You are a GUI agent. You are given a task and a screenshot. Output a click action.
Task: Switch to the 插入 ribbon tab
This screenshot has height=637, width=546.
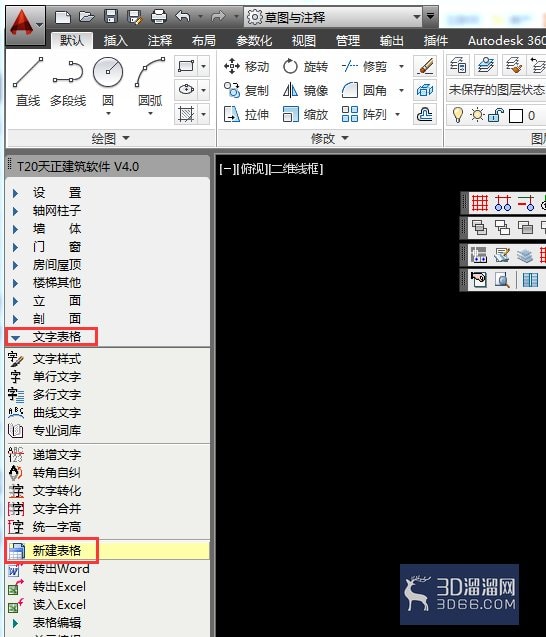click(x=115, y=40)
